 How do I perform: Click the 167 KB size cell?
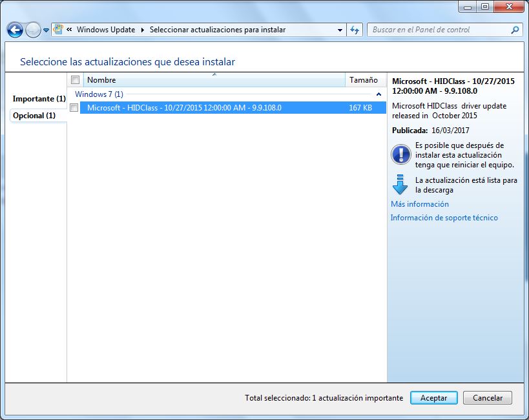pos(360,108)
